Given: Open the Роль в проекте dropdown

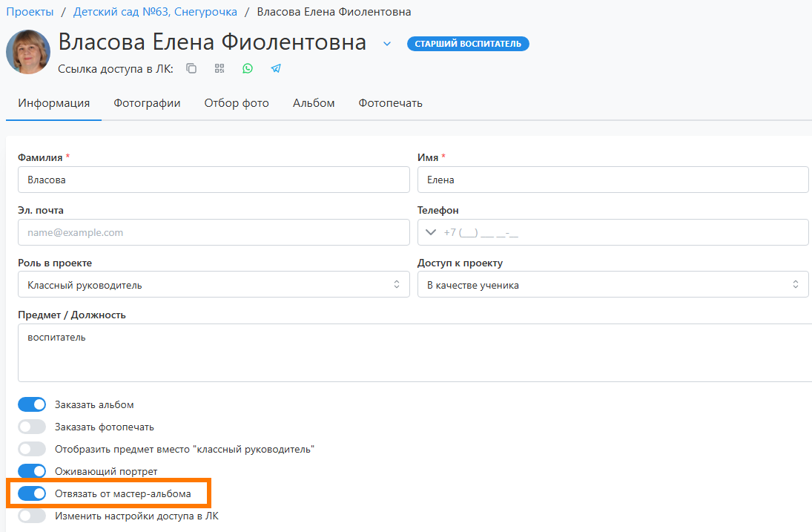Looking at the screenshot, I should pos(214,285).
